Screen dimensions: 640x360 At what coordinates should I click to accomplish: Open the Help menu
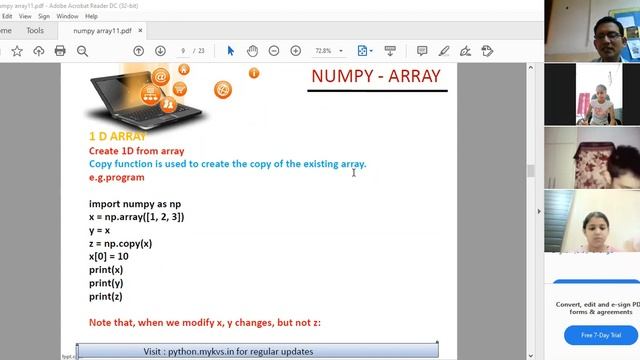pyautogui.click(x=91, y=16)
